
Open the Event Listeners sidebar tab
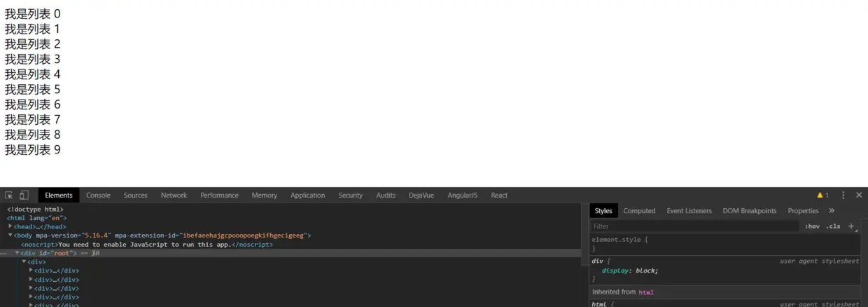(x=689, y=210)
